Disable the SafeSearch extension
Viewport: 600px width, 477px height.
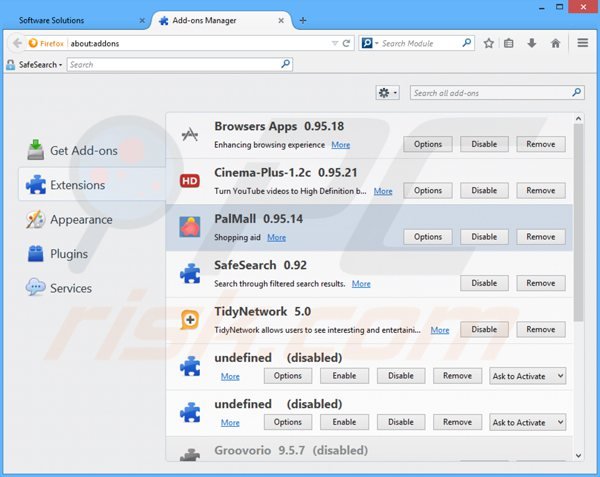coord(484,283)
